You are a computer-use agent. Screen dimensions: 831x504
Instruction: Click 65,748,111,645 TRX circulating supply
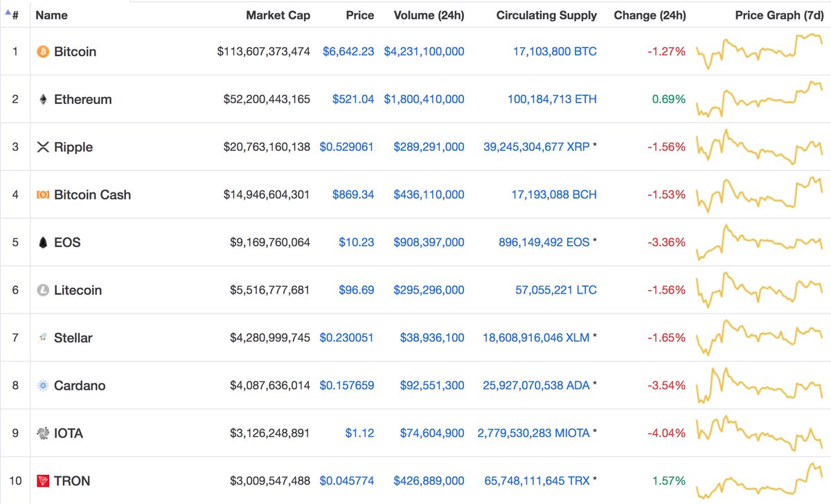537,481
